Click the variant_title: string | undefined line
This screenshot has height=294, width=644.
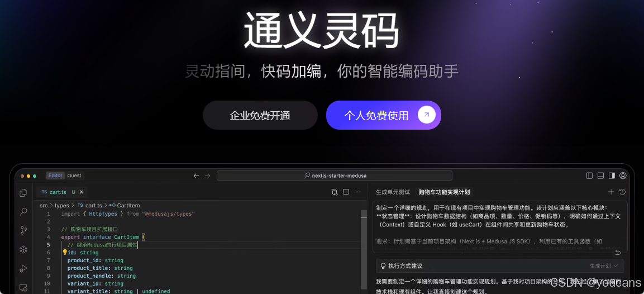click(x=119, y=291)
